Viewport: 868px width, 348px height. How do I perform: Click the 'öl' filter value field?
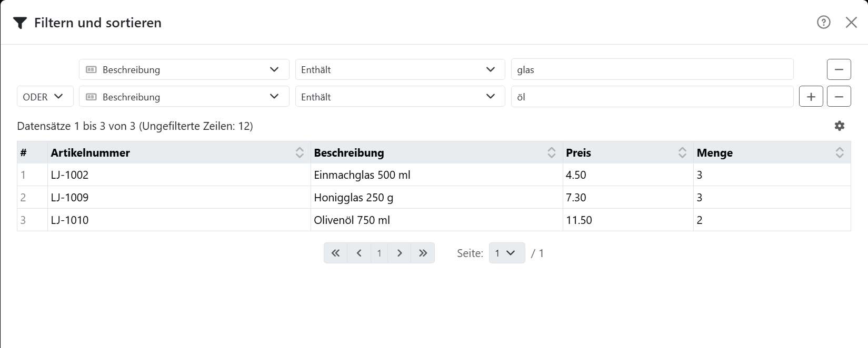652,97
